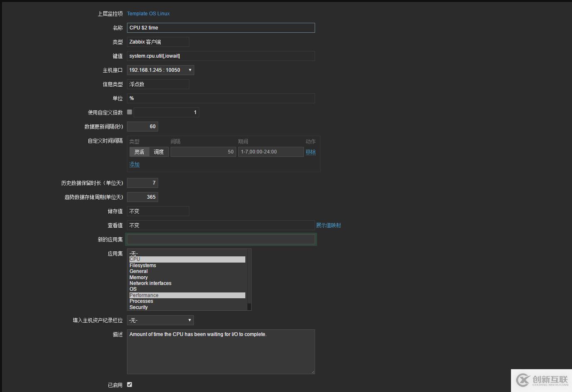
Task: Click the type field showing Zabbix 客户端
Action: pyautogui.click(x=158, y=42)
